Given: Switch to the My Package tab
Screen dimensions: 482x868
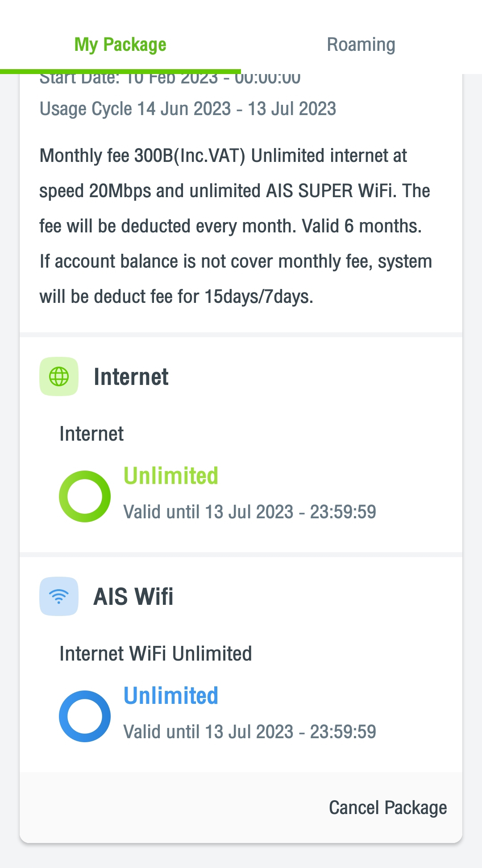Looking at the screenshot, I should 120,45.
